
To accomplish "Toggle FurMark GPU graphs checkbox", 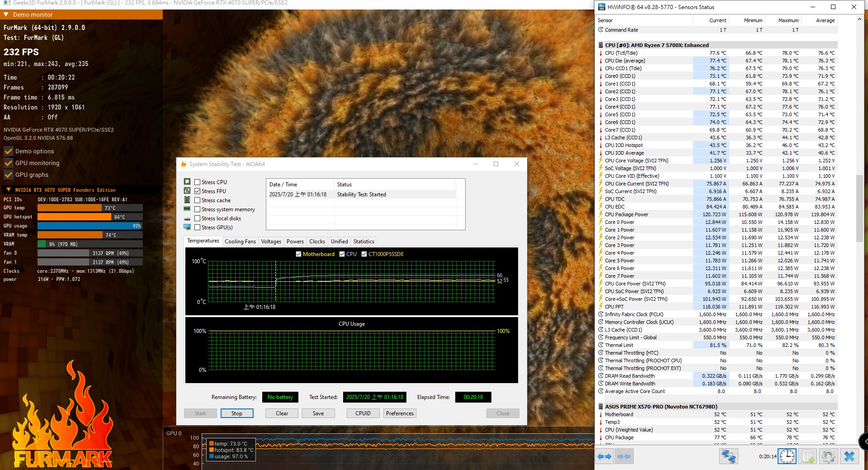I will [x=8, y=175].
